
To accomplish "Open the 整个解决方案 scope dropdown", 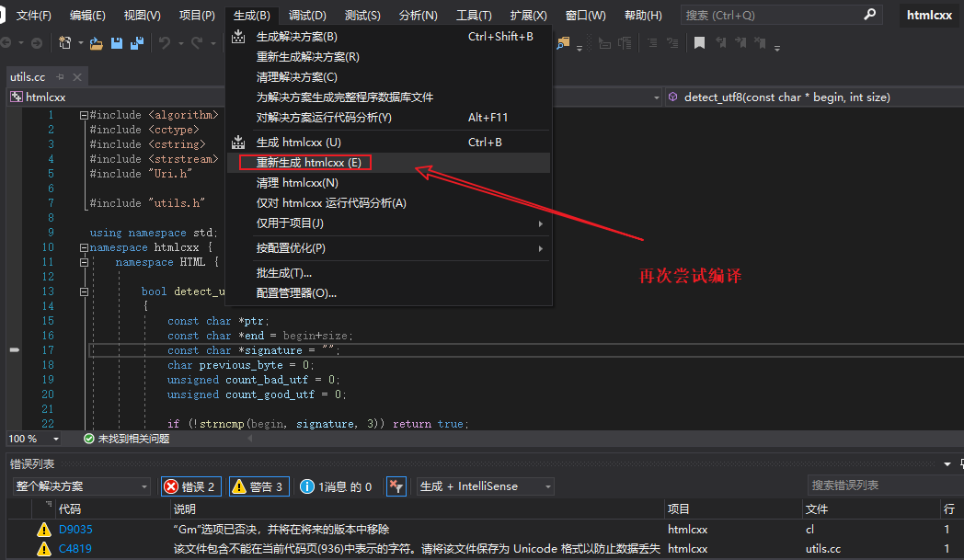I will 80,486.
